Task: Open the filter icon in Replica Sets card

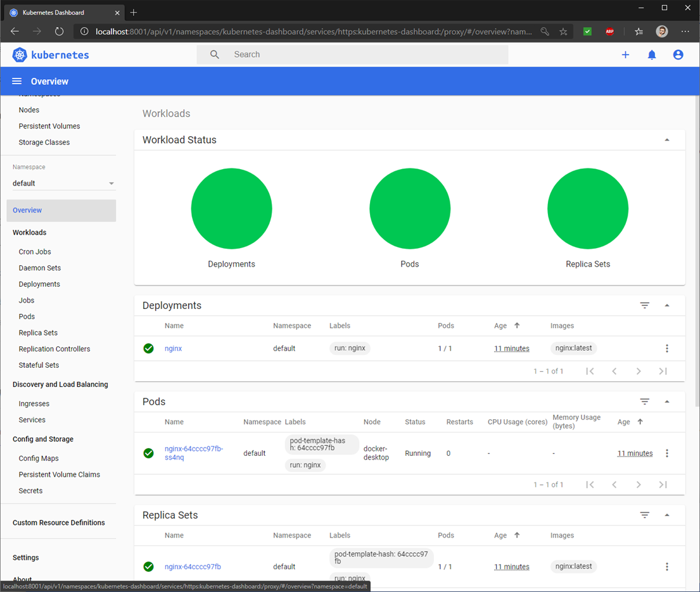Action: tap(645, 515)
